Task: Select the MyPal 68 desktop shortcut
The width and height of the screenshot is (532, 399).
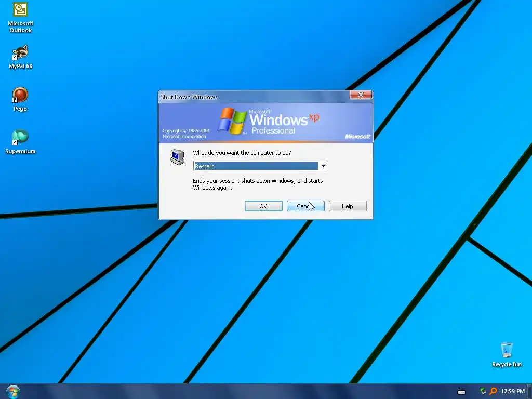Action: tap(20, 57)
